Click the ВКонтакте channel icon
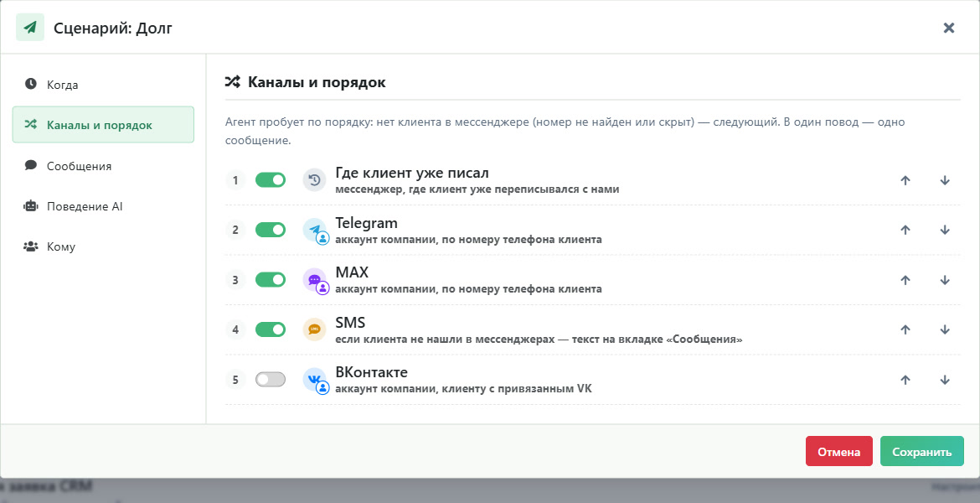Image resolution: width=980 pixels, height=503 pixels. (316, 380)
